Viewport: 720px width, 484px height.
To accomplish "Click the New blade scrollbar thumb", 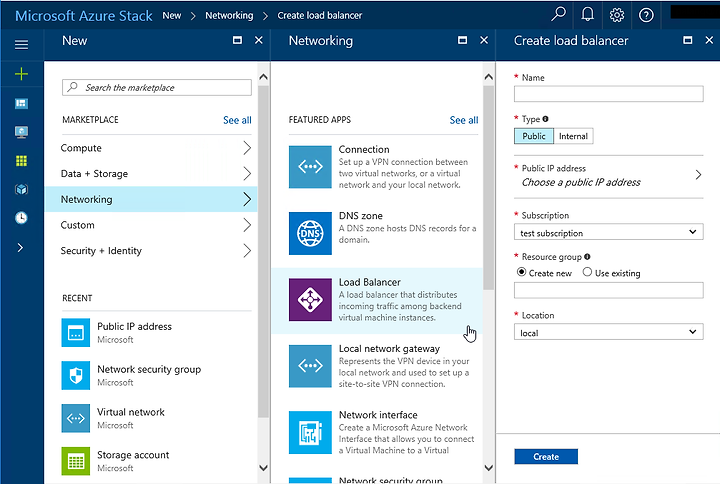I will pyautogui.click(x=263, y=252).
